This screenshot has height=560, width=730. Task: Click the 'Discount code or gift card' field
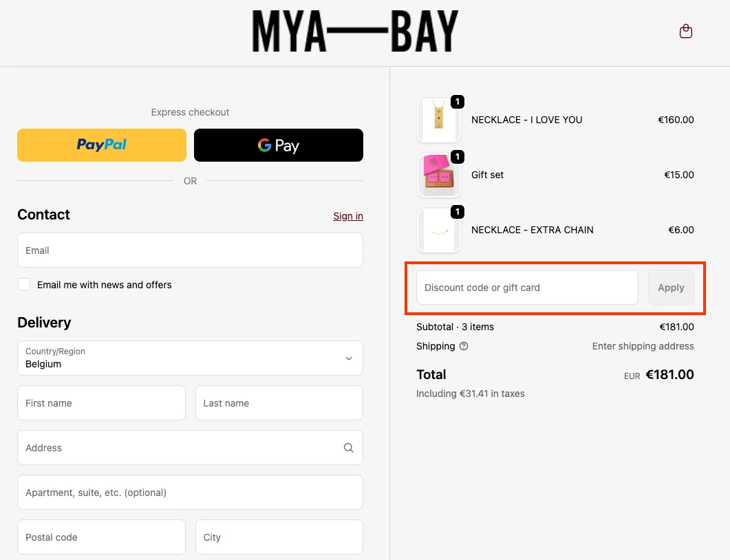(526, 288)
